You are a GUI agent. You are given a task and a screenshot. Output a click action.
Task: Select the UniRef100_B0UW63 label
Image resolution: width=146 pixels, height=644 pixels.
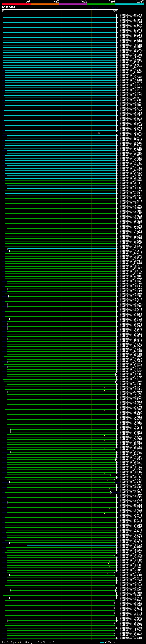pos(131,281)
